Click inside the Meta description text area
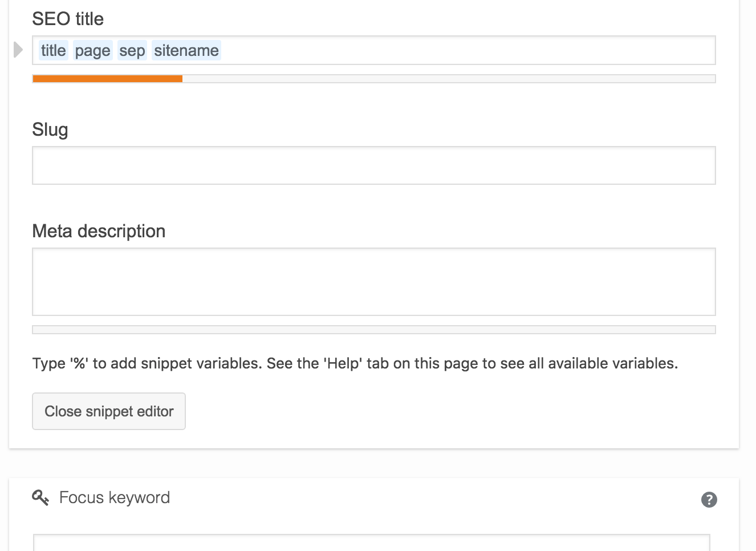Image resolution: width=756 pixels, height=551 pixels. 374,282
